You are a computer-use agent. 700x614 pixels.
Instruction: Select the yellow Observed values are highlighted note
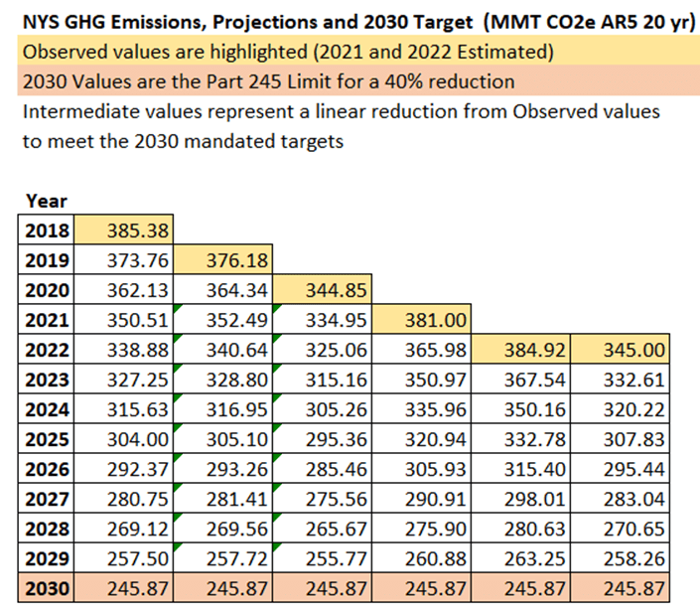tap(288, 52)
